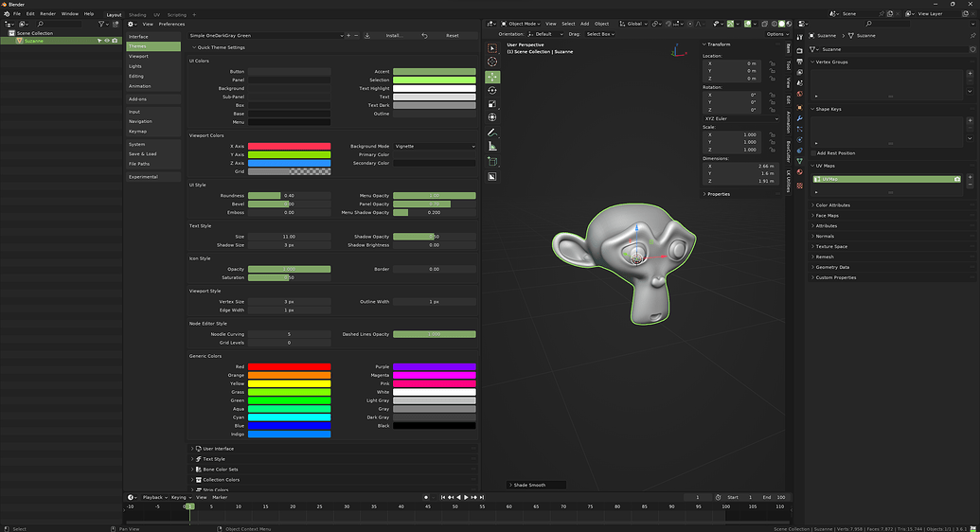
Task: Toggle lock for Rotation Z
Action: 773,110
